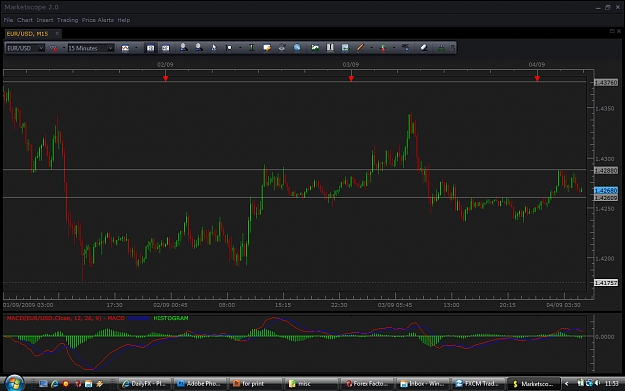Click the icon before the eraser

tap(405, 48)
